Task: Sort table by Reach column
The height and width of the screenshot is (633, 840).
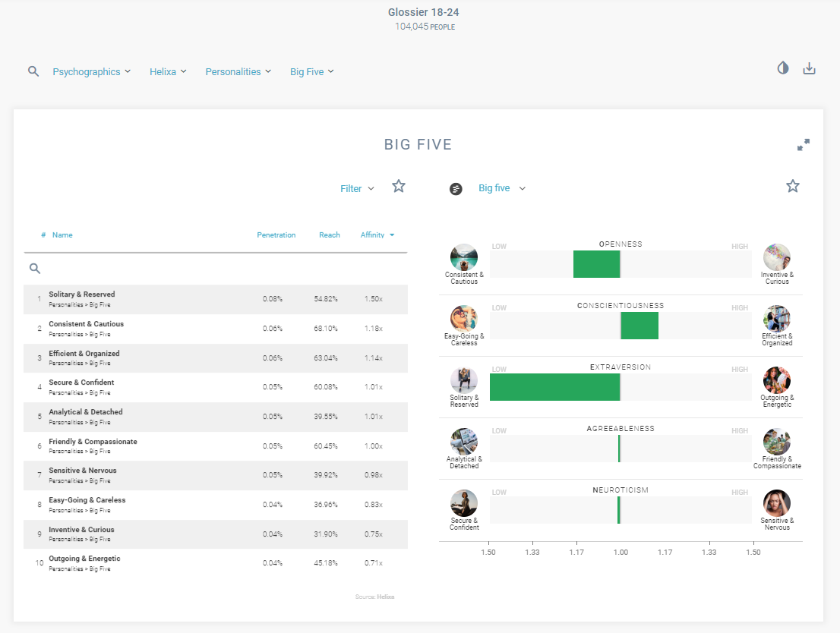Action: (330, 235)
